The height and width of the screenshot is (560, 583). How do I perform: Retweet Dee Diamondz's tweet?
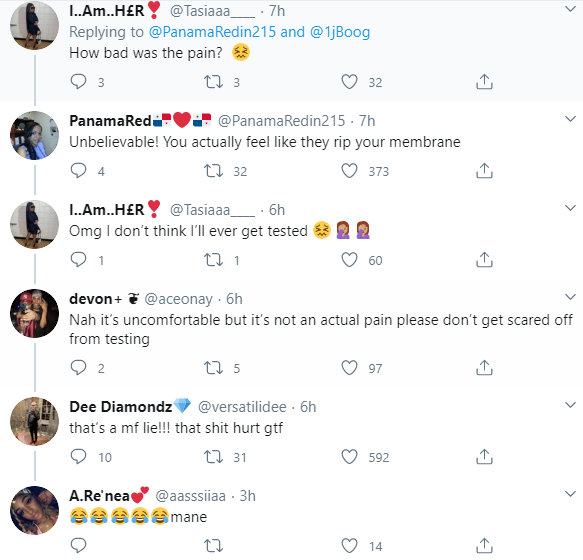coord(213,457)
